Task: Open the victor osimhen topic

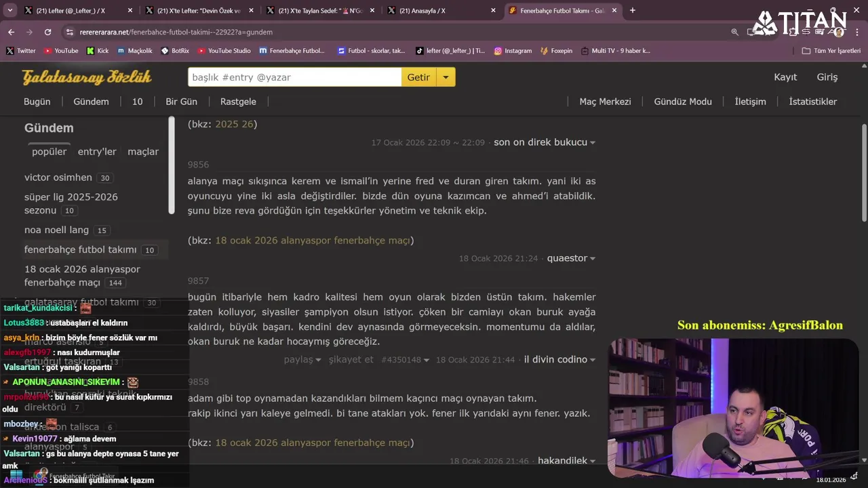Action: [58, 178]
